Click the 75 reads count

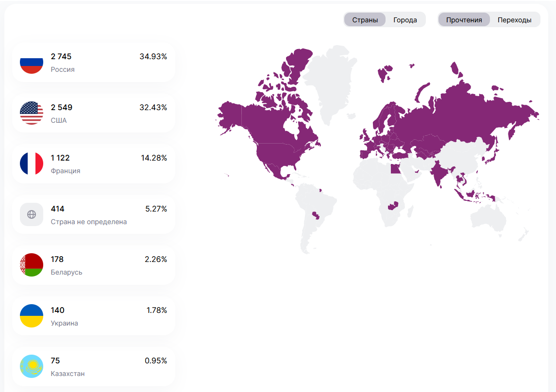click(x=55, y=360)
